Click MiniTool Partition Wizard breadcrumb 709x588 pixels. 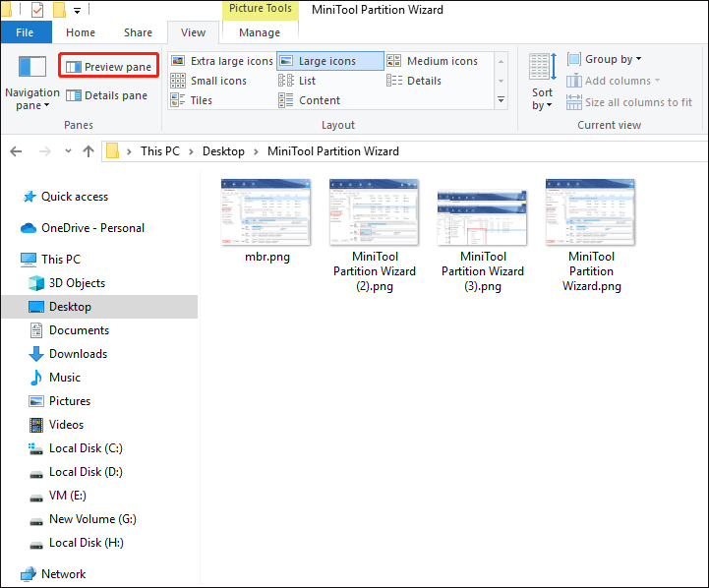pyautogui.click(x=333, y=151)
